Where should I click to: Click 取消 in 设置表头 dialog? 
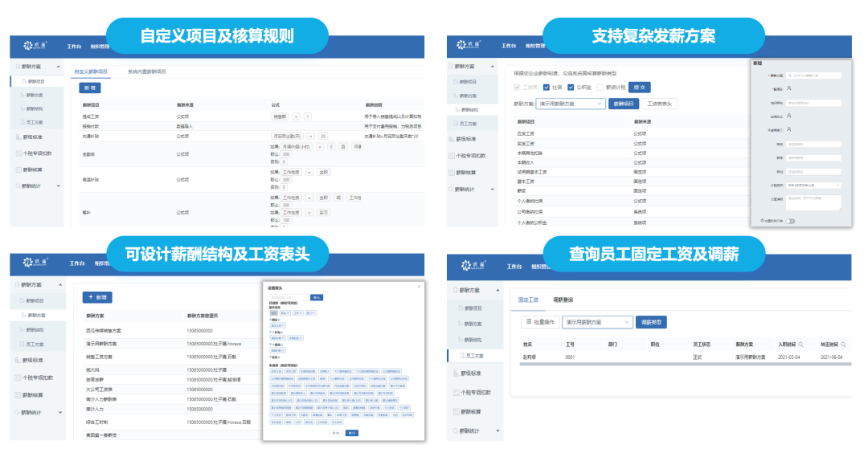(x=335, y=433)
